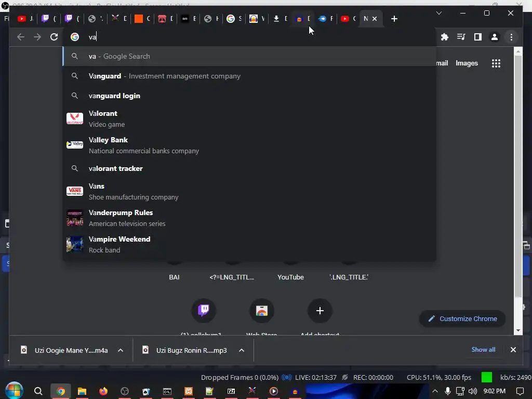The width and height of the screenshot is (532, 399).
Task: Open the BAI shortcut
Action: pos(174,277)
